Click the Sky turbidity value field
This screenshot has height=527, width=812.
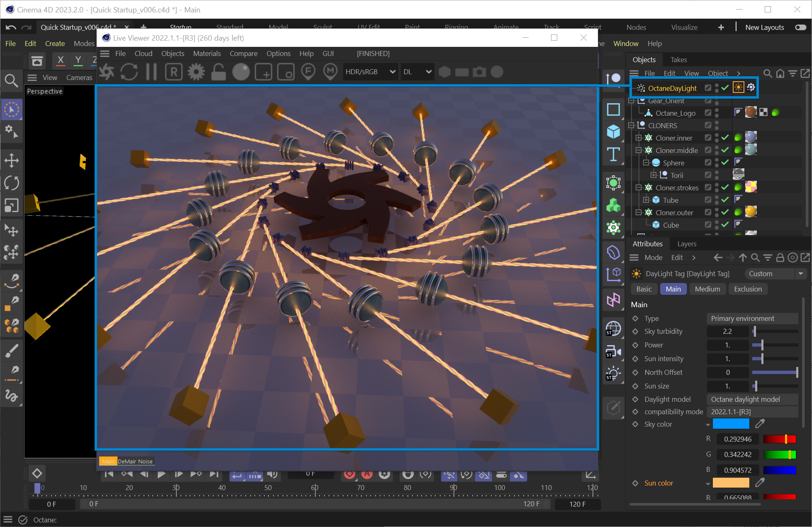727,331
